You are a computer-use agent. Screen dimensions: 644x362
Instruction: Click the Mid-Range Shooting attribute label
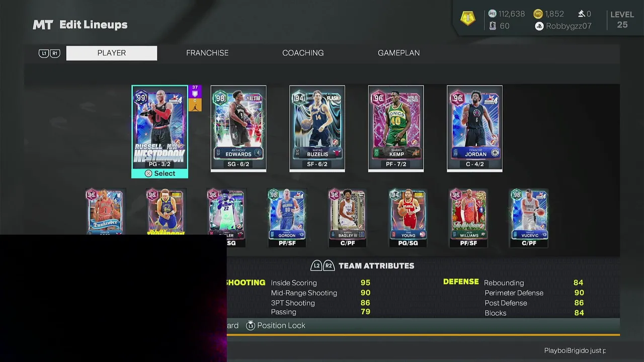point(304,293)
